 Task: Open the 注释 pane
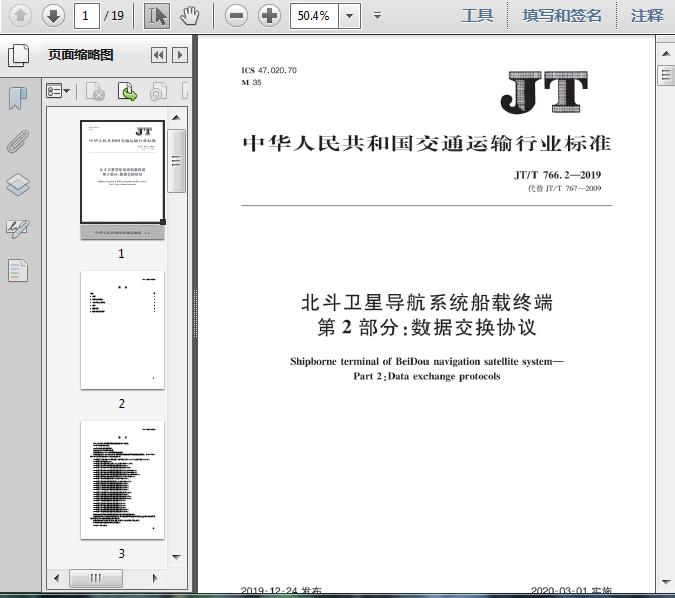pyautogui.click(x=647, y=16)
